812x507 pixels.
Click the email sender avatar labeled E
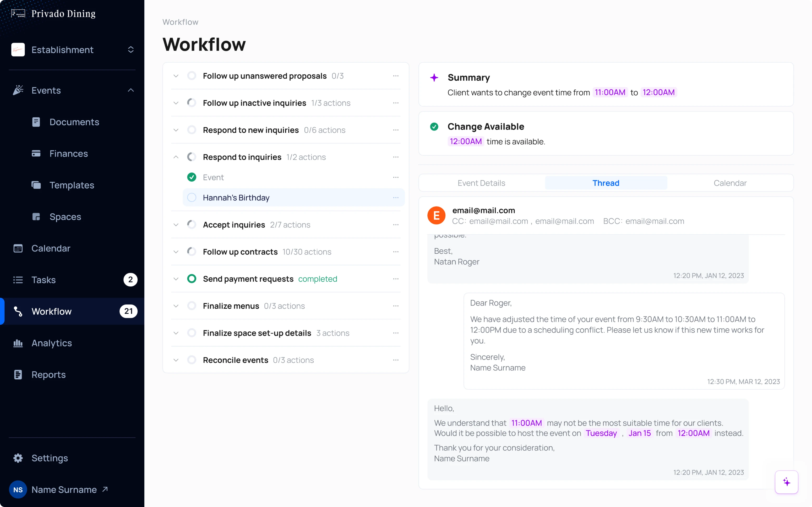click(x=436, y=215)
